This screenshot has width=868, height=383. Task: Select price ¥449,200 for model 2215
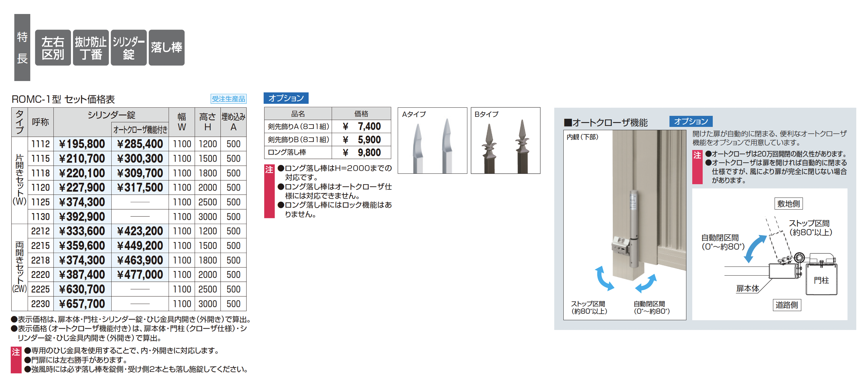pyautogui.click(x=140, y=246)
